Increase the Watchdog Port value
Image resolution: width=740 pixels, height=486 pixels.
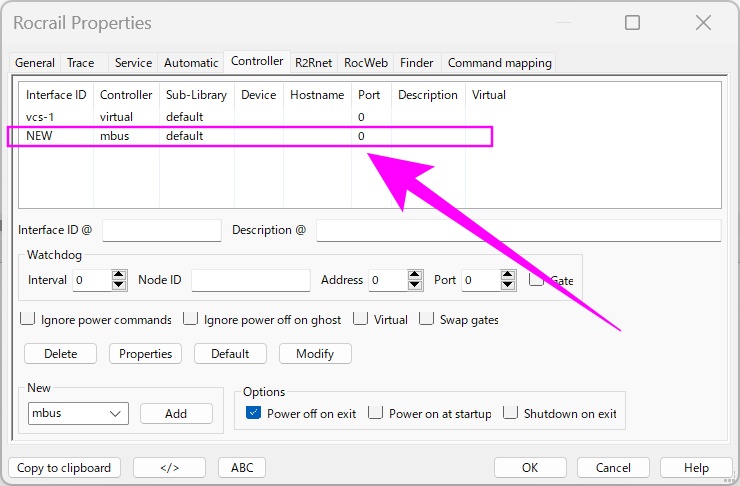pos(508,275)
